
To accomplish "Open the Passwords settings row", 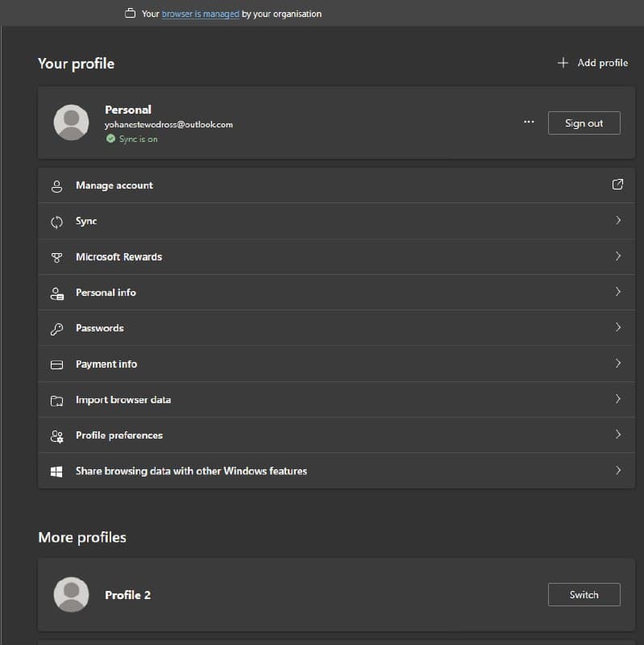I will point(336,328).
